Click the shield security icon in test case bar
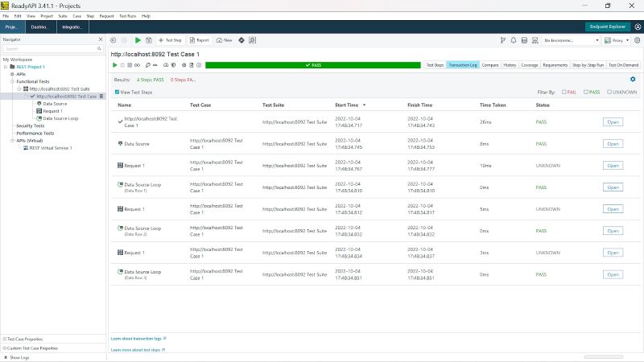Screen dimensions: 644x362 point(173,65)
